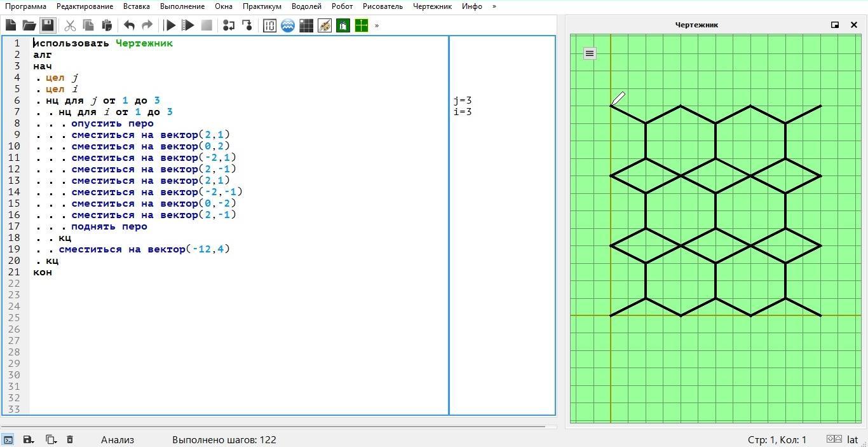This screenshot has width=868, height=447.
Task: Click the Undo arrow in the toolbar
Action: pos(129,25)
